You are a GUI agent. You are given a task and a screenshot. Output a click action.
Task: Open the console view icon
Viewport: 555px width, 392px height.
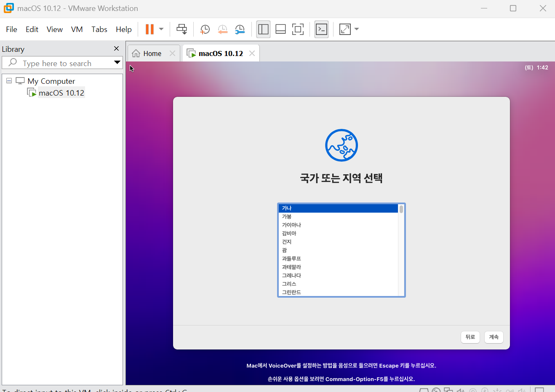[x=321, y=29]
